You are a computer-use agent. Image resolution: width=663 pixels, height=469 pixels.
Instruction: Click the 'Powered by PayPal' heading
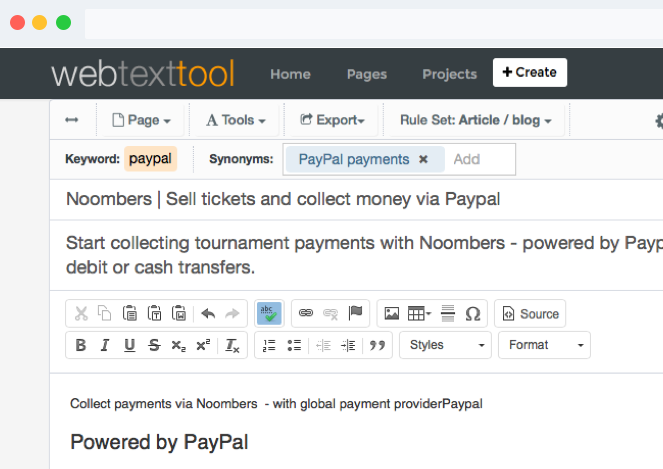point(159,442)
